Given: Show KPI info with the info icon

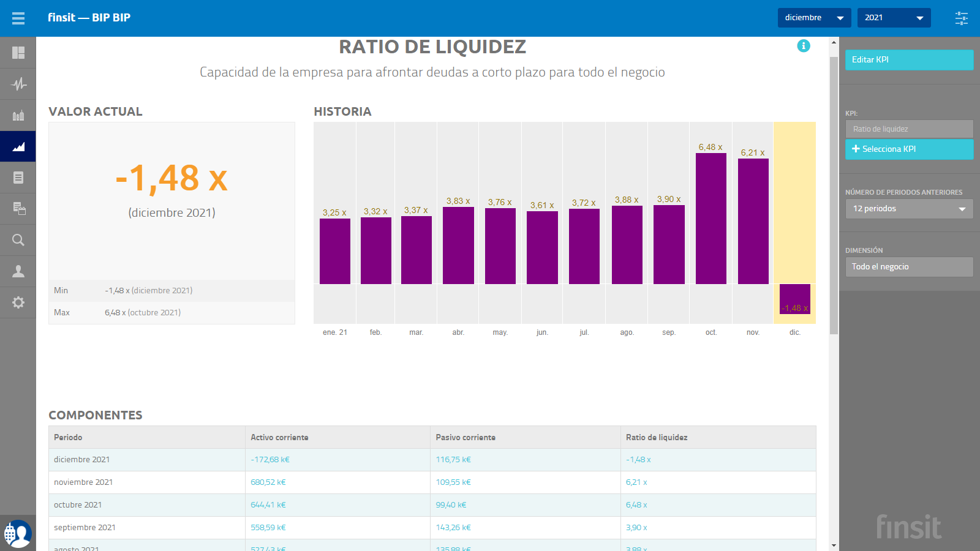Looking at the screenshot, I should click(804, 46).
